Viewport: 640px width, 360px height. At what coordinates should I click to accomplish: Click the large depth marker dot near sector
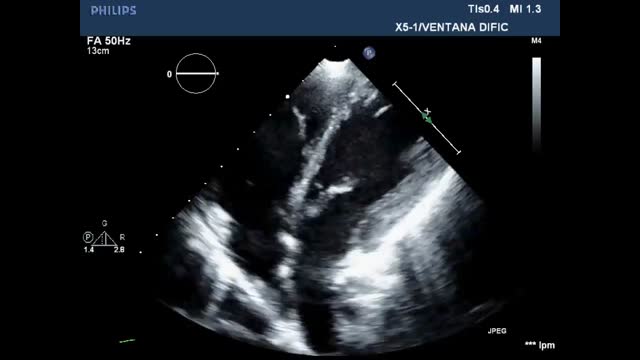point(288,97)
